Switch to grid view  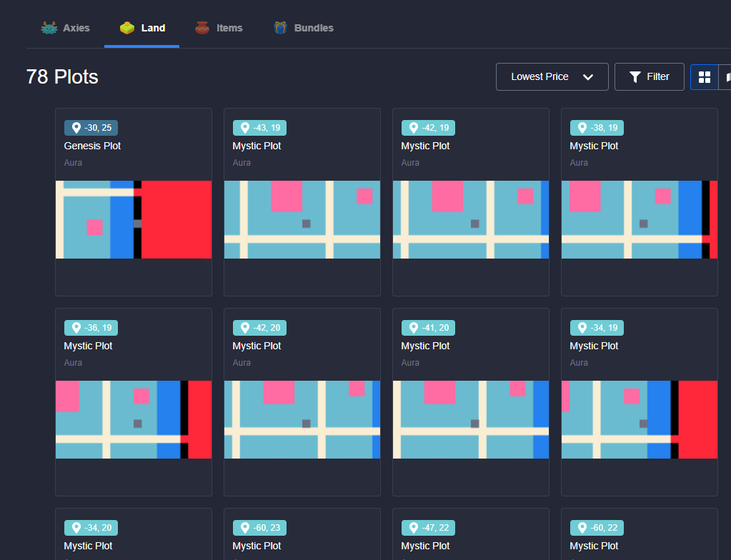(705, 77)
